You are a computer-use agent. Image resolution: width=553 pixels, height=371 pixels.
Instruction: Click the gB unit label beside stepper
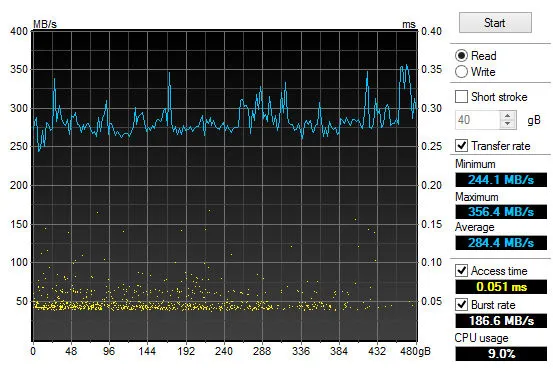[534, 120]
